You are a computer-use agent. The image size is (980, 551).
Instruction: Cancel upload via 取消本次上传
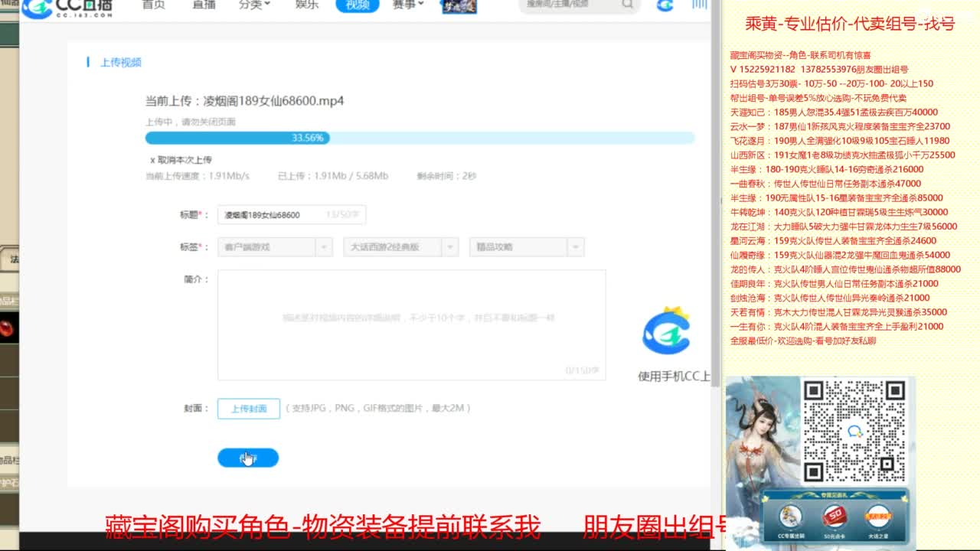tap(181, 160)
